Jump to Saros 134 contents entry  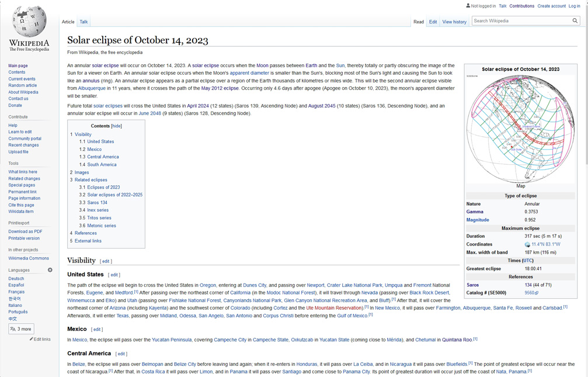pos(97,202)
